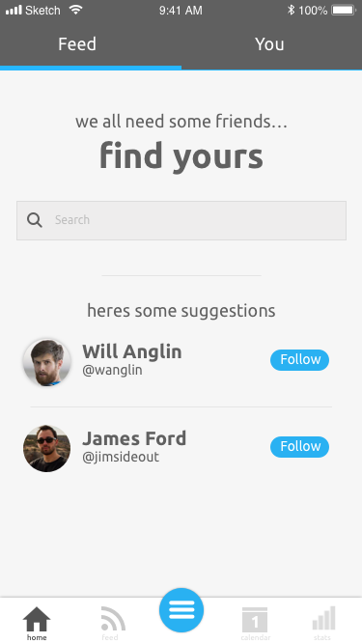Follow Will Anglin
The height and width of the screenshot is (644, 362).
(299, 360)
